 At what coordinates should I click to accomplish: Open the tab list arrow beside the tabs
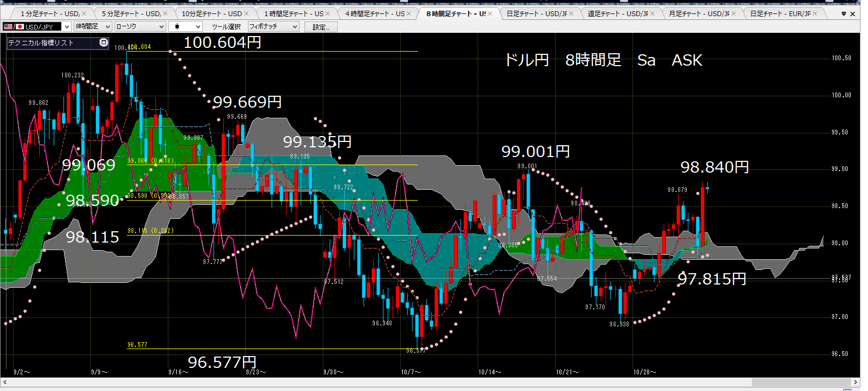(x=843, y=14)
